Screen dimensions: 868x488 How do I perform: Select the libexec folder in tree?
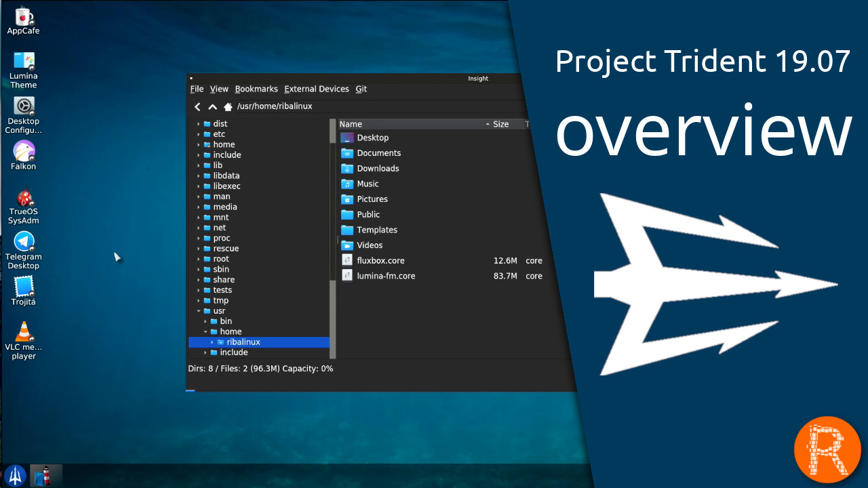click(x=226, y=186)
